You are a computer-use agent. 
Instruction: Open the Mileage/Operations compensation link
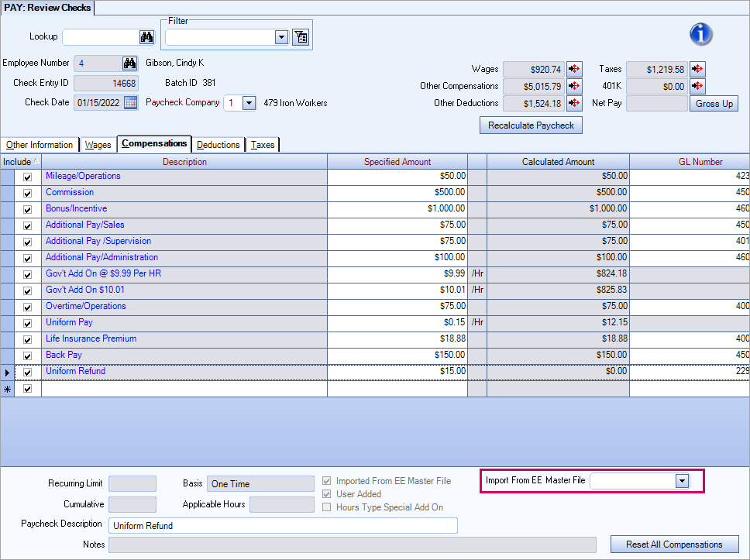[x=83, y=176]
